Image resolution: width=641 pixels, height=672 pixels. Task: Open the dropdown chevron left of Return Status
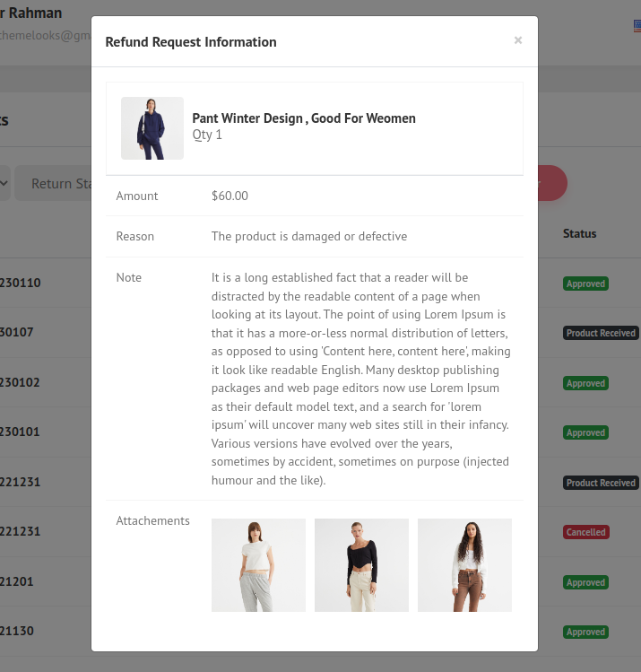point(4,184)
